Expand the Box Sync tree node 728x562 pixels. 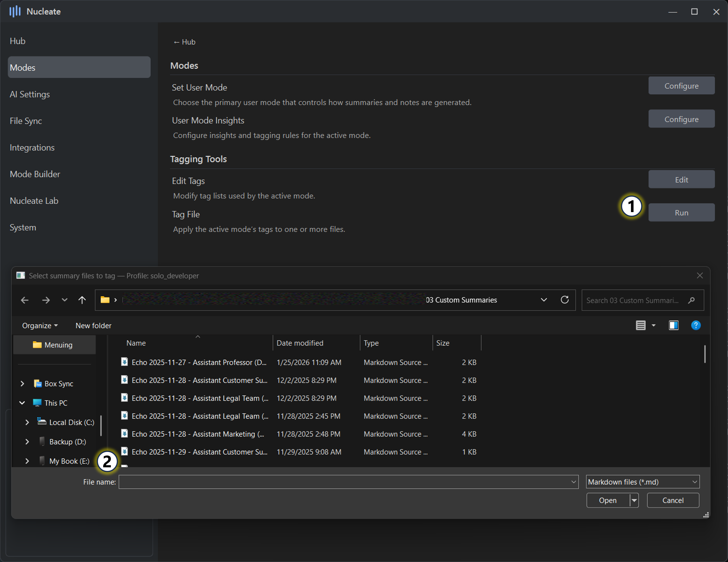pyautogui.click(x=22, y=384)
